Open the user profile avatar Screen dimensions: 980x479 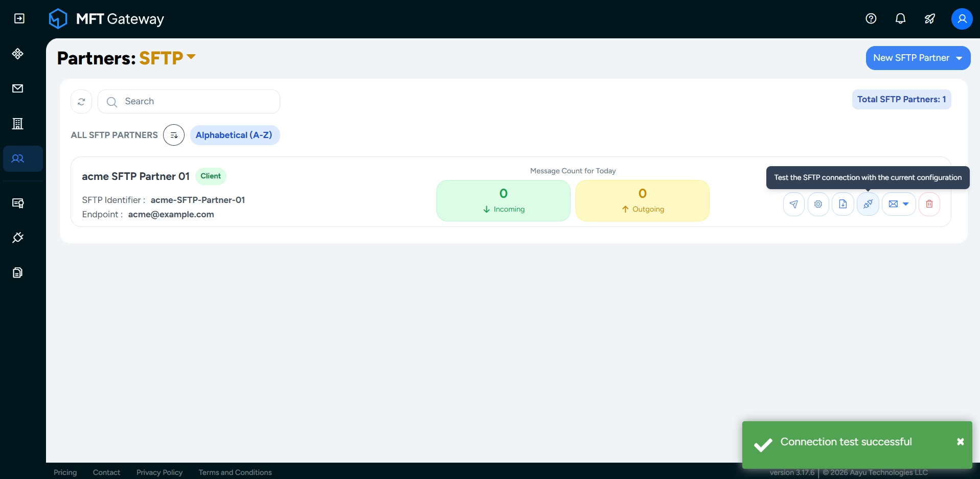(x=962, y=19)
